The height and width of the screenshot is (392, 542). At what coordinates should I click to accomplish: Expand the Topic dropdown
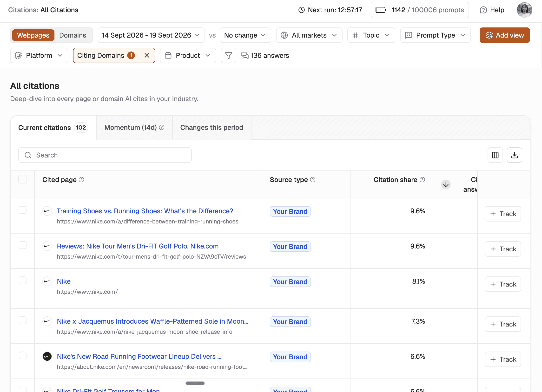tap(371, 35)
